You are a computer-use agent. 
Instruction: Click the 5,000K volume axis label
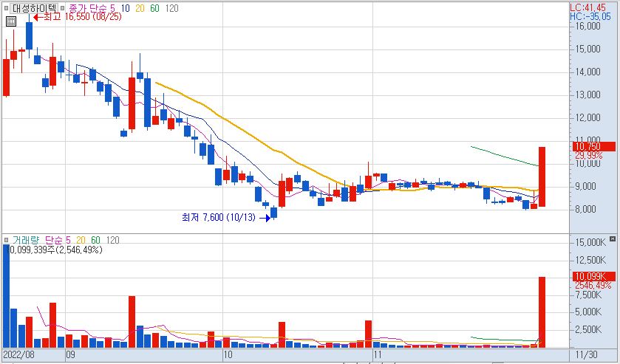(590, 312)
